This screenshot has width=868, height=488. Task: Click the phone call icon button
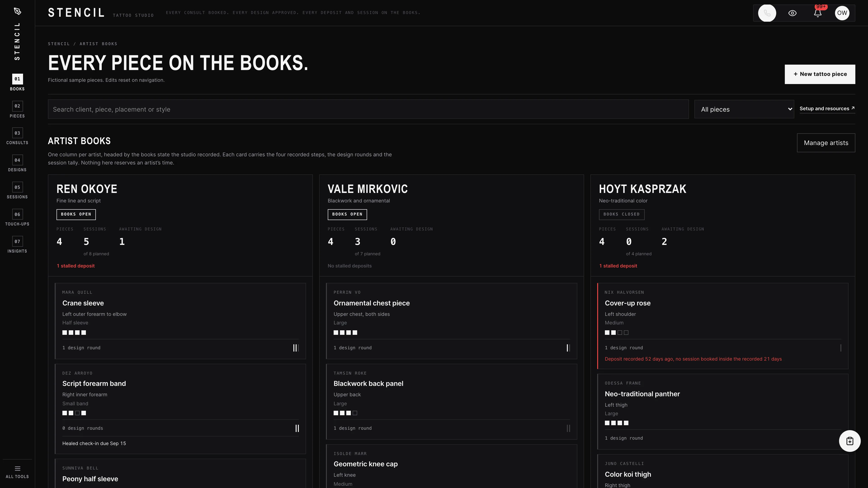click(x=767, y=13)
